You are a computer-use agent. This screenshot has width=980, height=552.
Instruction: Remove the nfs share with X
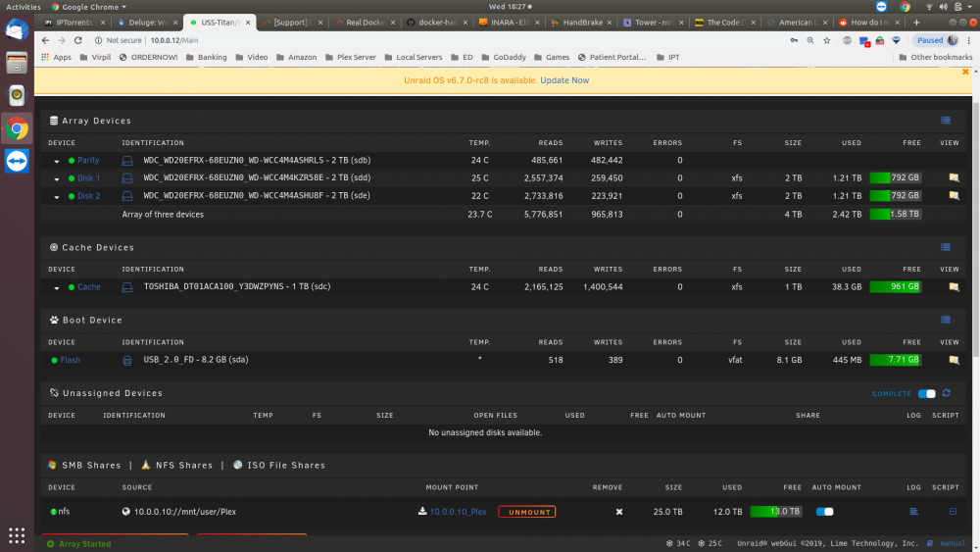[x=618, y=512]
